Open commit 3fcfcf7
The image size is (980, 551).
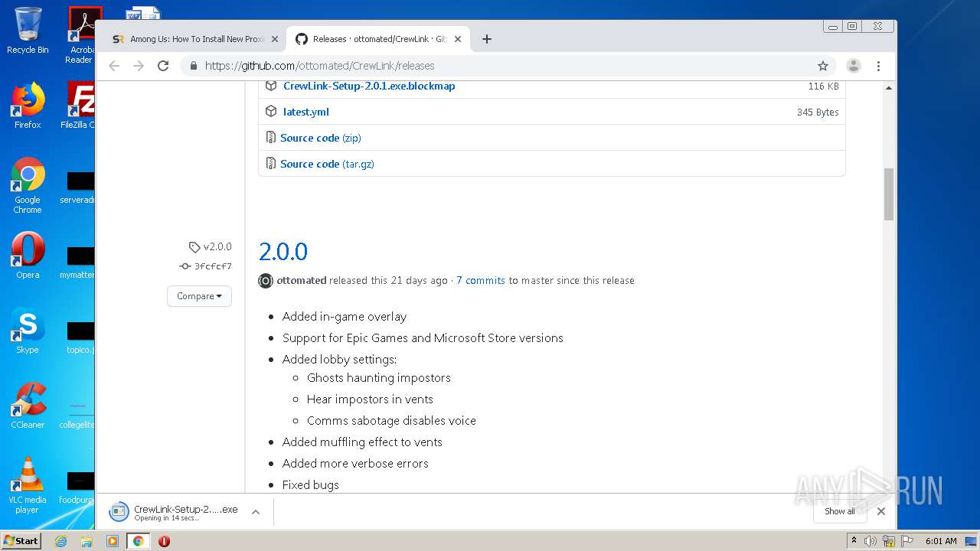206,266
